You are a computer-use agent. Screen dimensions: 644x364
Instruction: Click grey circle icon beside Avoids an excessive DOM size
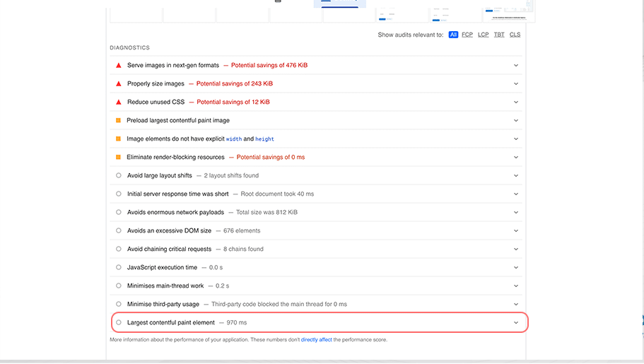[119, 230]
